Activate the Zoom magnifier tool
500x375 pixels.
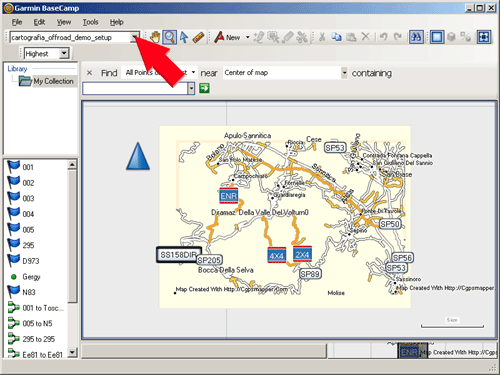tap(169, 37)
